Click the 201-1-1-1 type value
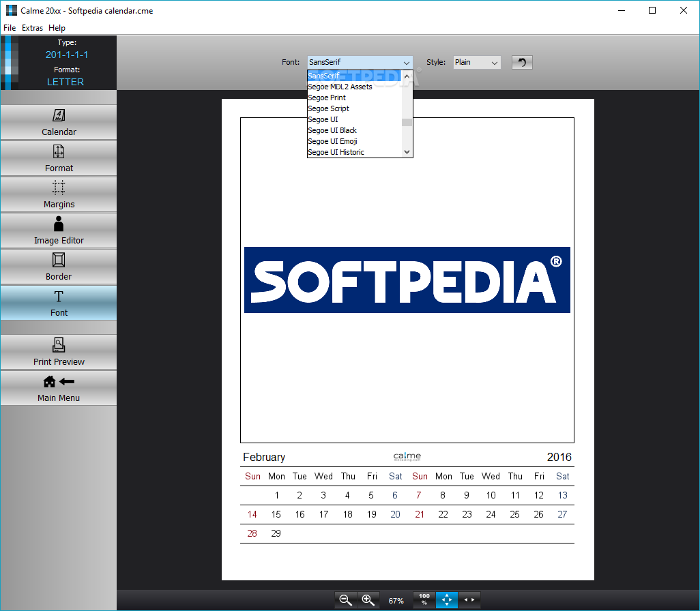The image size is (700, 611). coord(66,55)
